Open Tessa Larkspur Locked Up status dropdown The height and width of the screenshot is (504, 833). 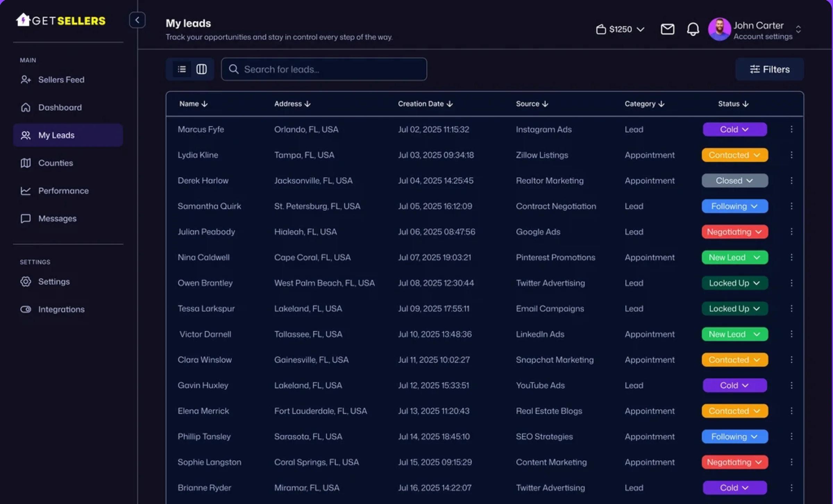[734, 309]
